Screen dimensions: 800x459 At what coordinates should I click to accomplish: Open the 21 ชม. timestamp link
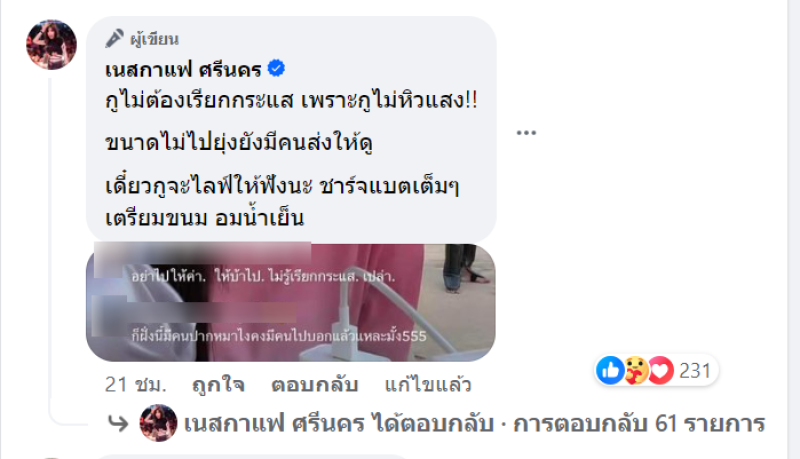tap(136, 385)
